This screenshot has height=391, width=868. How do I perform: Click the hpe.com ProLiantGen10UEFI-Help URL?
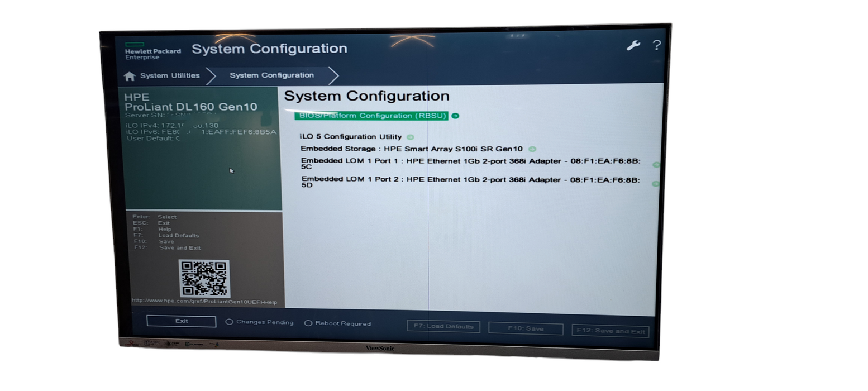(204, 302)
